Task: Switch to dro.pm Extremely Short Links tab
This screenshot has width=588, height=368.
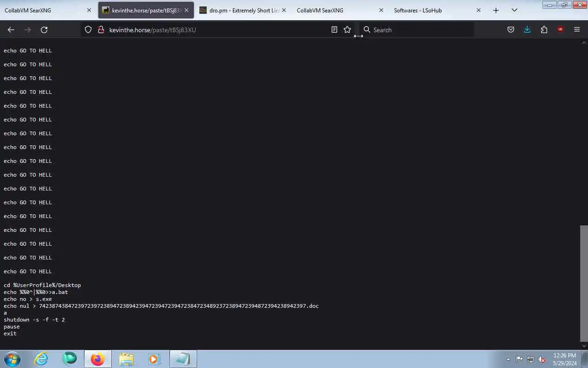Action: (x=243, y=10)
